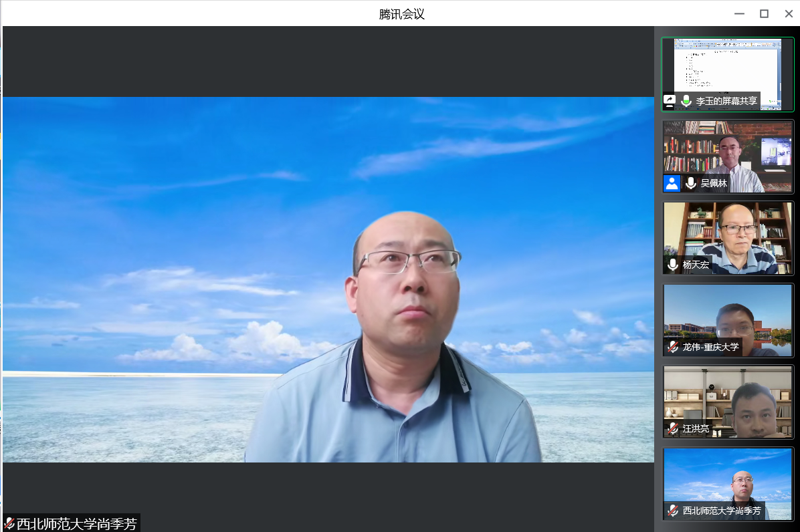Maximize the 腾讯会议 window
This screenshot has height=532, width=800.
pyautogui.click(x=764, y=13)
